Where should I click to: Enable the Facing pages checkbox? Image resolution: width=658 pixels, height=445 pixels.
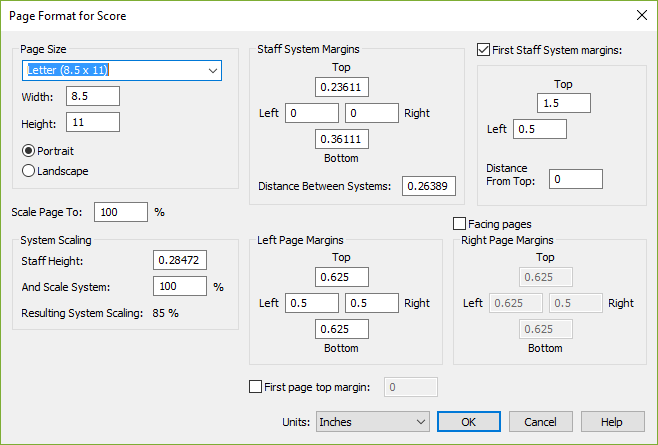[x=460, y=224]
